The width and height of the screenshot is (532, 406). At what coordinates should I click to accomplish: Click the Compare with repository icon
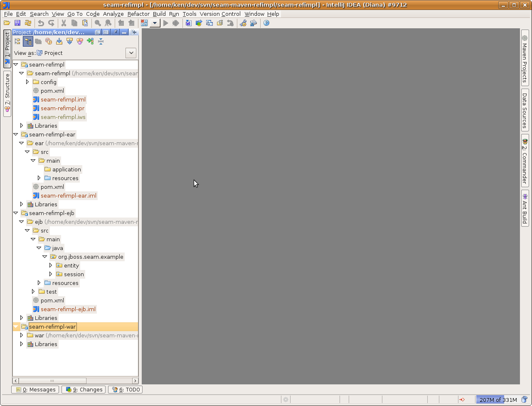click(209, 23)
